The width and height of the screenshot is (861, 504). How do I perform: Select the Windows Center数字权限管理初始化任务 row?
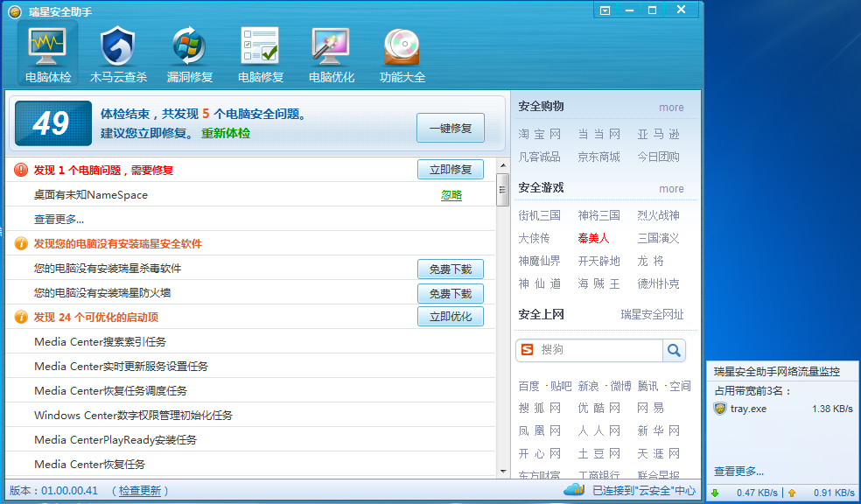(250, 415)
